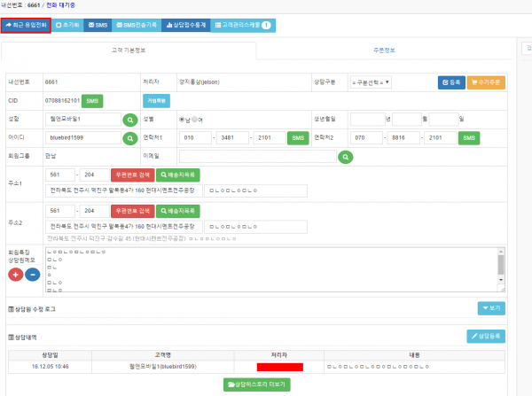Click the red-highlighted handler cell in the consultation row

[280, 365]
